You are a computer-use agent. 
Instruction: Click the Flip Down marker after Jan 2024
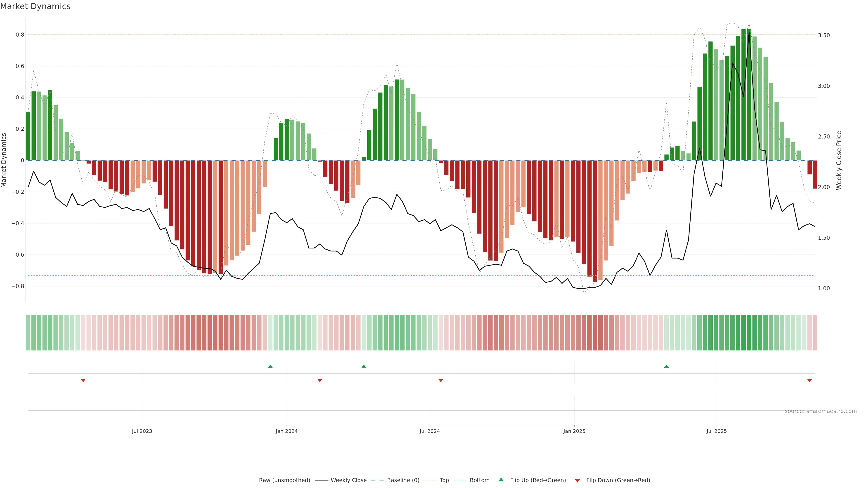pos(320,380)
